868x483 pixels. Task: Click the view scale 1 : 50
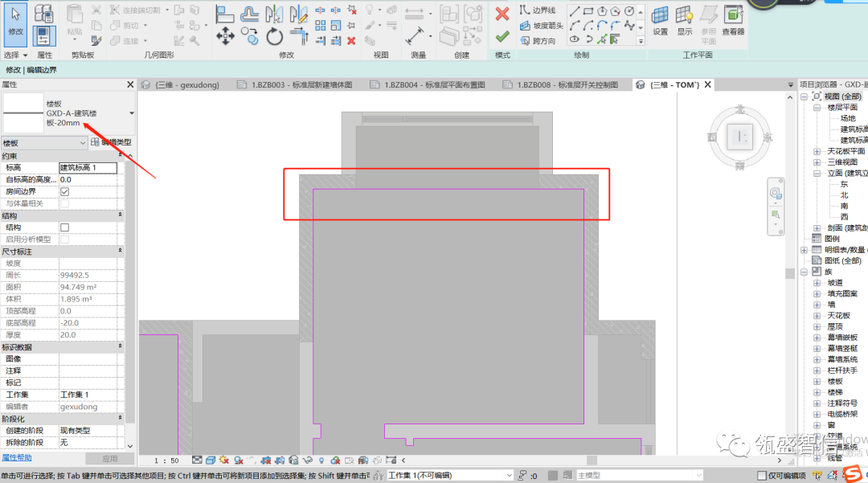166,460
